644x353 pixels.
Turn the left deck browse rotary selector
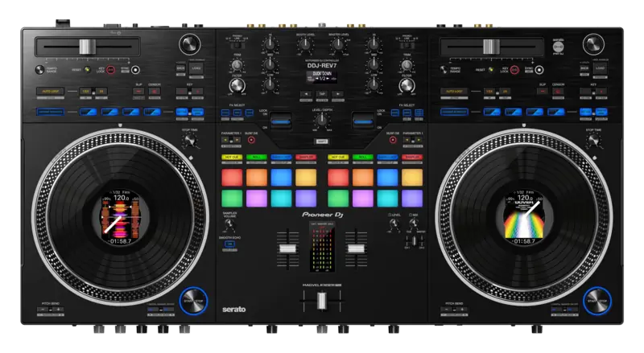pyautogui.click(x=190, y=44)
